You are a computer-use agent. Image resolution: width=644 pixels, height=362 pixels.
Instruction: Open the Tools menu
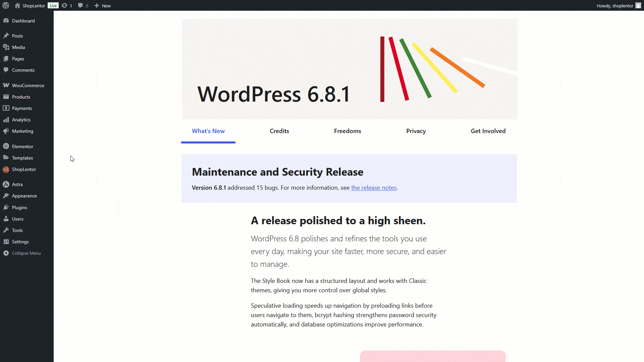point(17,230)
